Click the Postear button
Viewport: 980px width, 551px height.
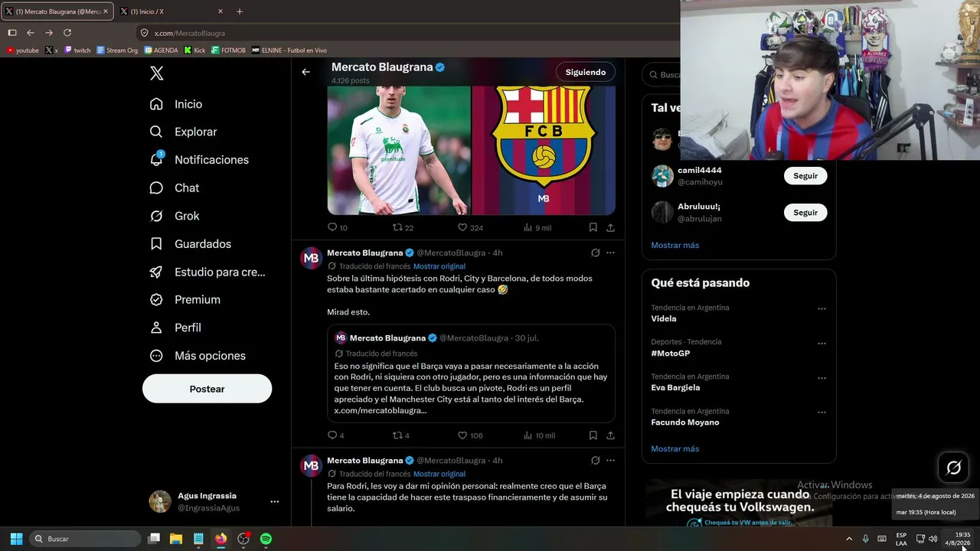coord(207,389)
